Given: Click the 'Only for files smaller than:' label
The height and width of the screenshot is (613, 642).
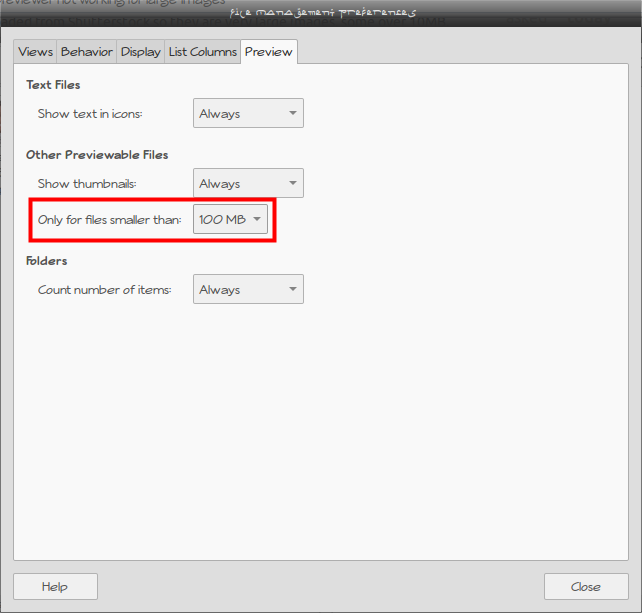Looking at the screenshot, I should (109, 220).
